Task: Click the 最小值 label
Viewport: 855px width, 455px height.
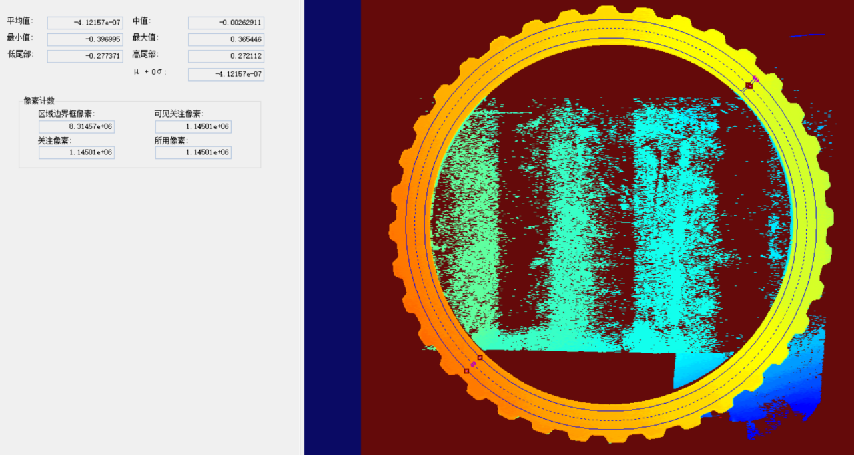Action: tap(20, 38)
